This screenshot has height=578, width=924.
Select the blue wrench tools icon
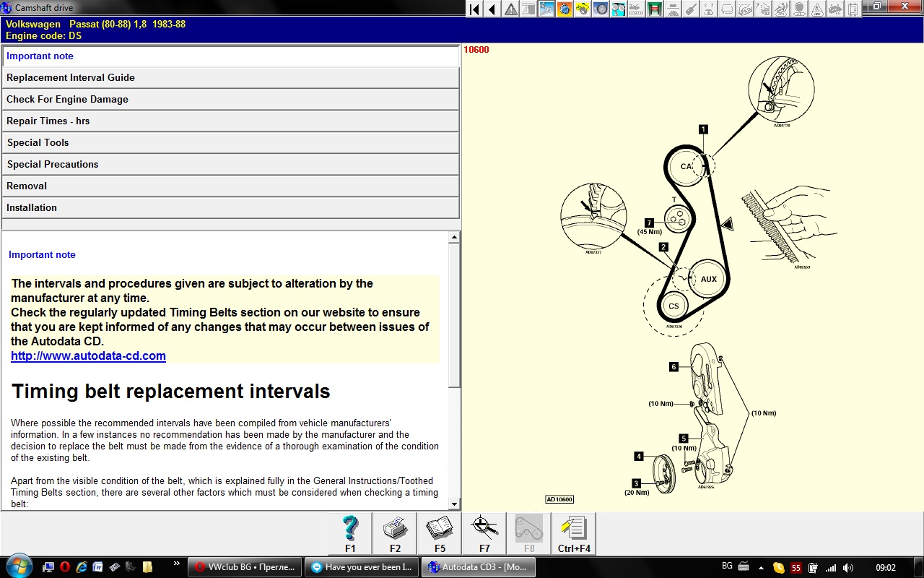tap(546, 9)
